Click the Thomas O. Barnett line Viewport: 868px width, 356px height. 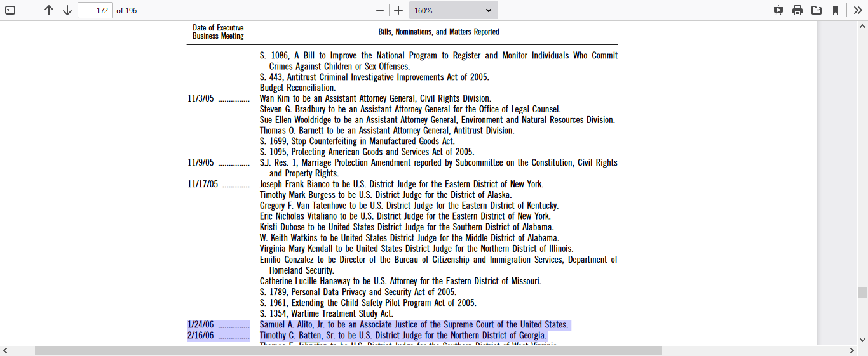pos(387,131)
